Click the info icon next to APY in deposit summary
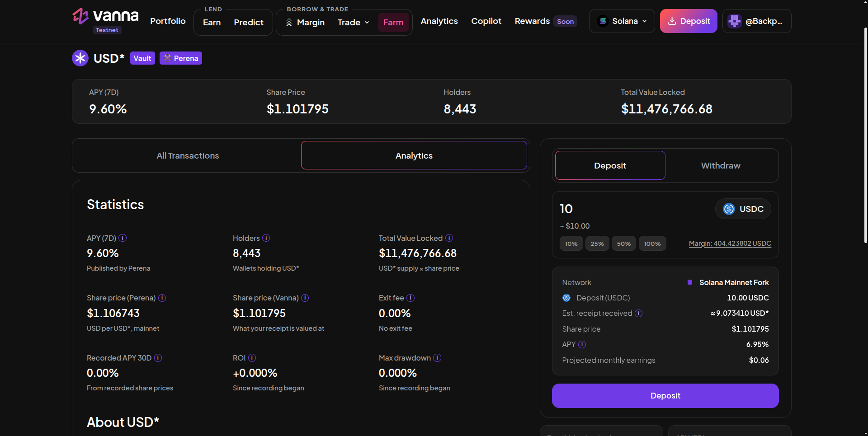Image resolution: width=868 pixels, height=436 pixels. click(582, 344)
